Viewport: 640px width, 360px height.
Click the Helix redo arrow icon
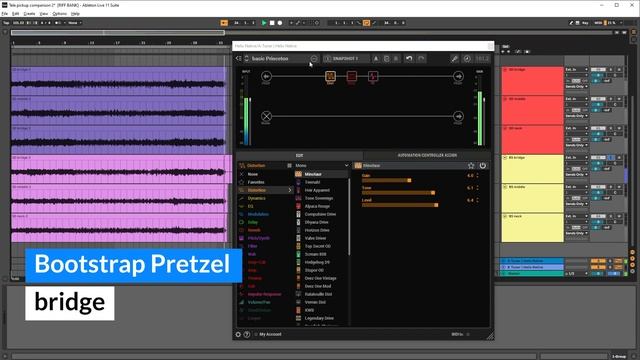pos(421,58)
